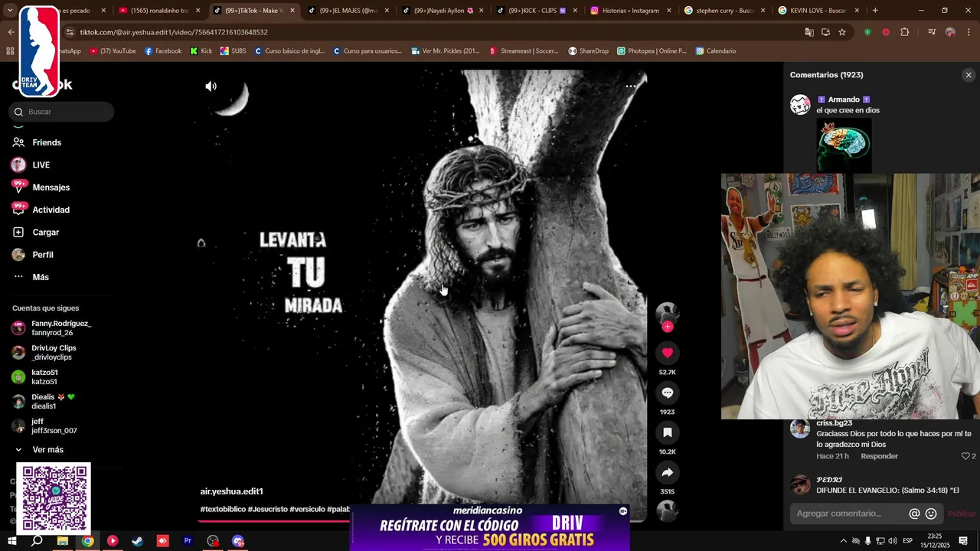Open Armando's commenter avatar
The height and width of the screenshot is (551, 980).
coord(800,105)
